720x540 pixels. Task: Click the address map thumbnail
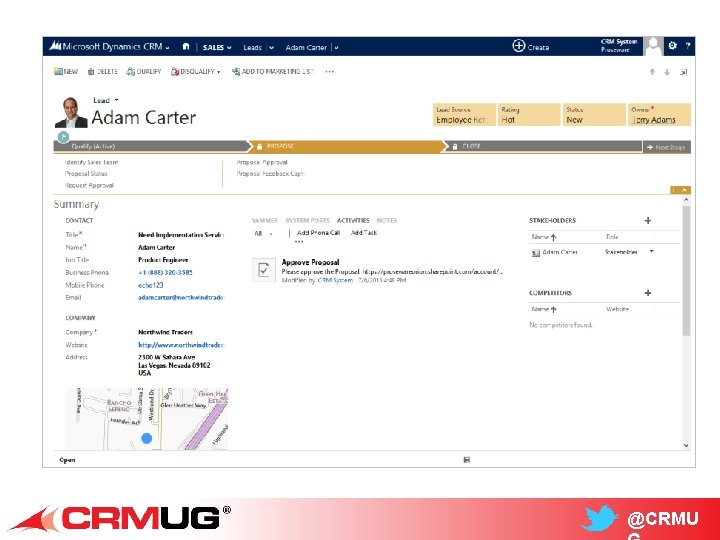(x=147, y=419)
